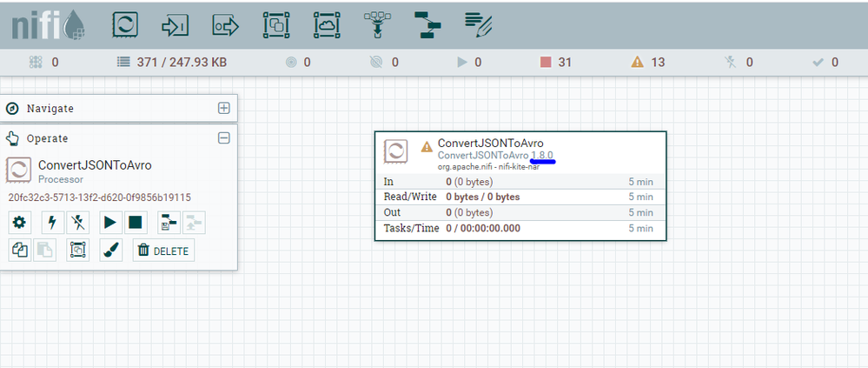Click the Output Port toolbar icon
This screenshot has width=868, height=368.
pyautogui.click(x=226, y=25)
